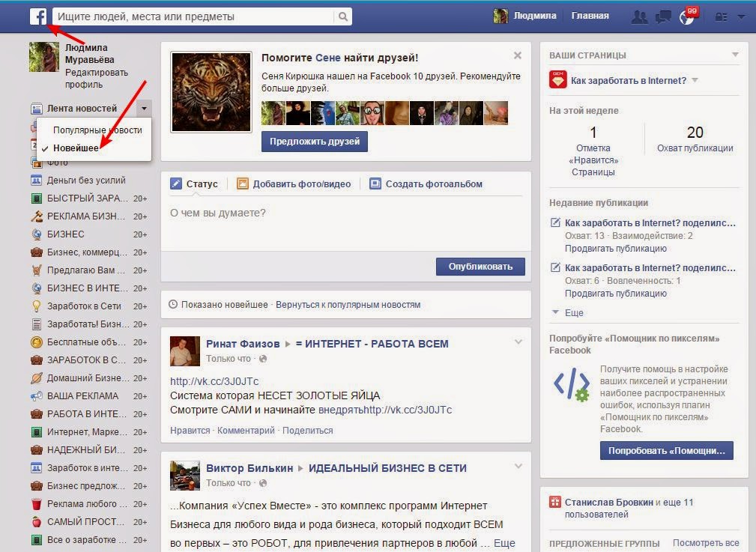Open Заработок в инте... group
Viewport: 756px width, 552px height.
tap(87, 468)
